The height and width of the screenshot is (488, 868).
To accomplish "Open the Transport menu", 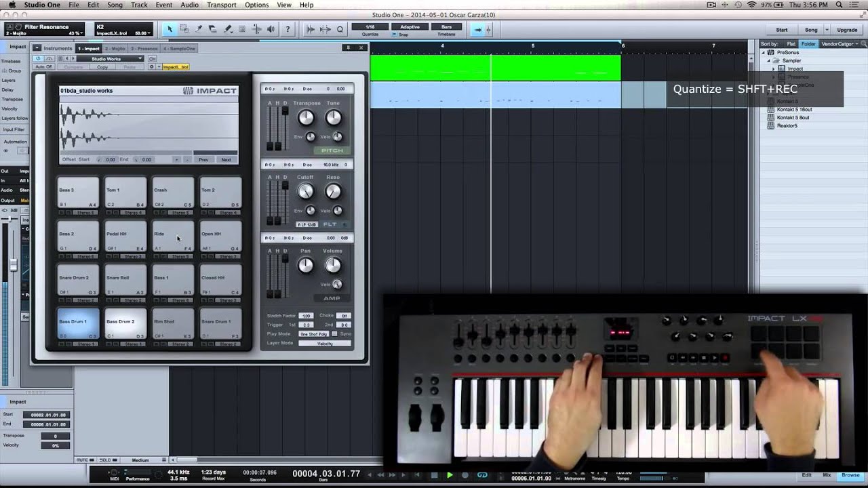I will (222, 5).
